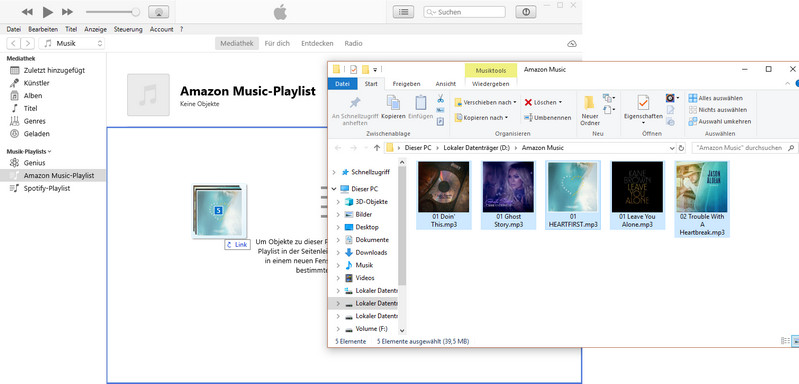Refresh the Explorer folder view
799x384 pixels.
coord(681,148)
